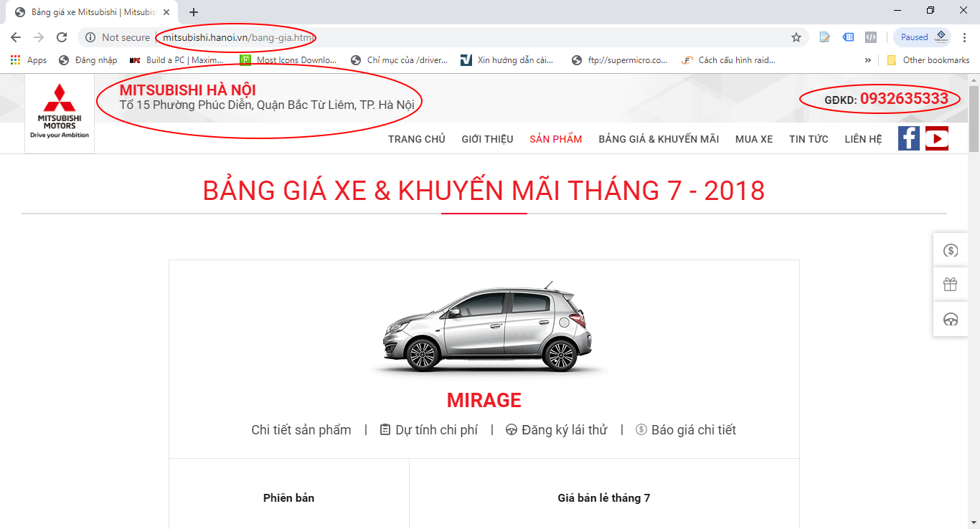Open the Chỉ mục của /driver bookmark
Image resolution: width=980 pixels, height=529 pixels.
coord(399,60)
